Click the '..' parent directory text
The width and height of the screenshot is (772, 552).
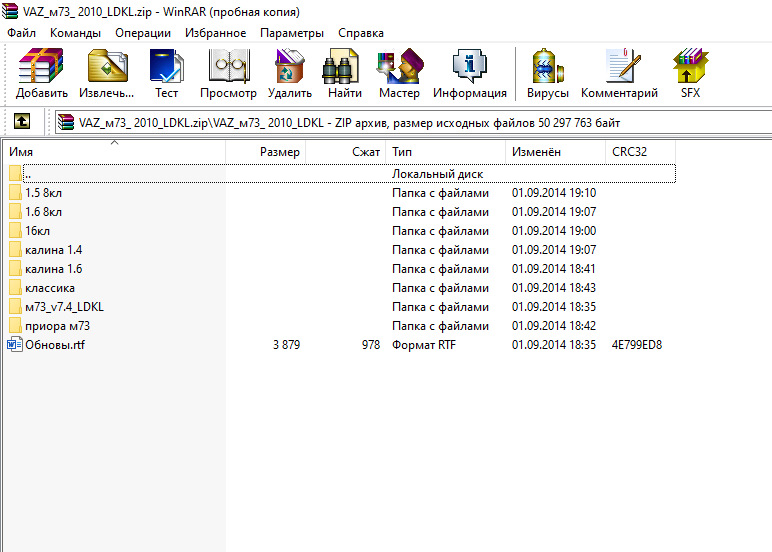[28, 174]
